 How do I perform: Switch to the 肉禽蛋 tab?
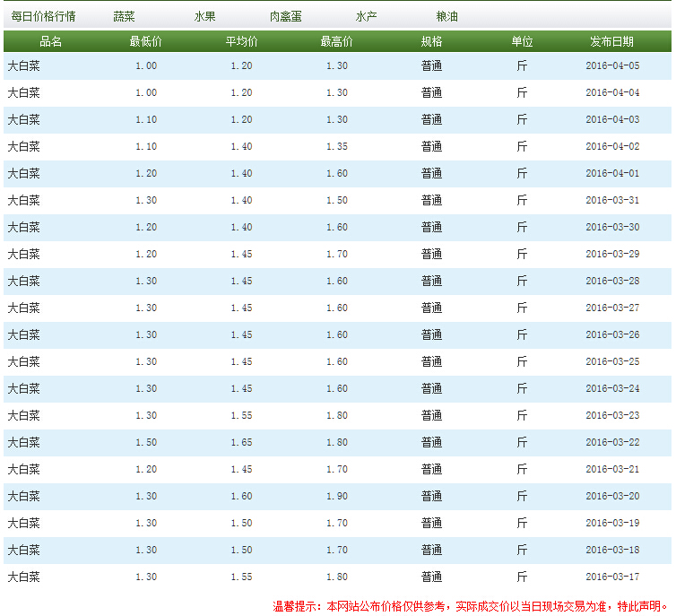tap(285, 16)
